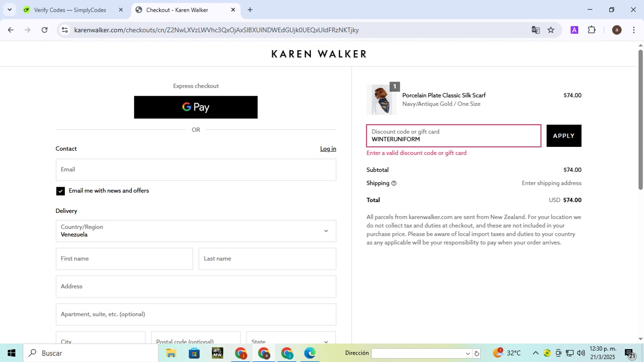This screenshot has width=644, height=362.
Task: Open the purple A extension icon
Action: coord(574,30)
